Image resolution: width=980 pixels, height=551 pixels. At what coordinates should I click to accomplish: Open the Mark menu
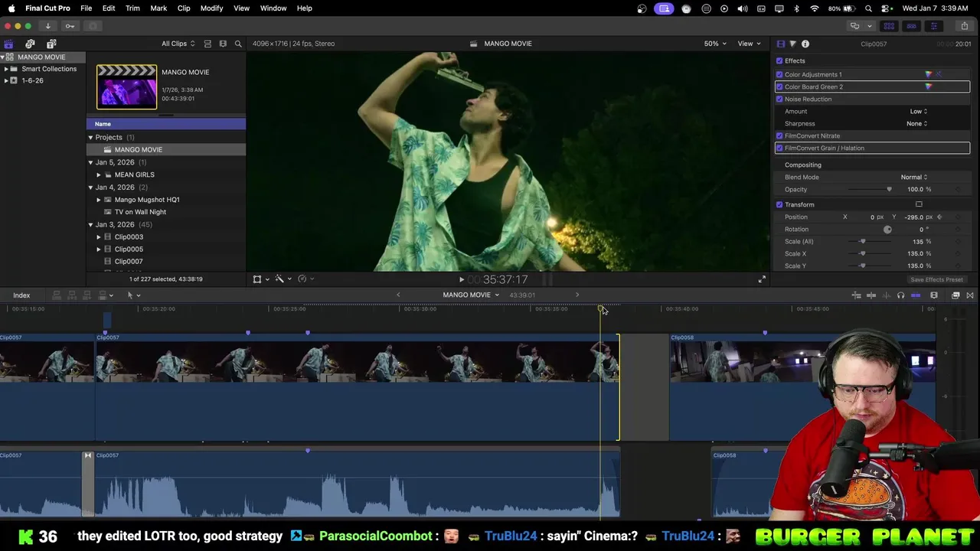tap(158, 8)
